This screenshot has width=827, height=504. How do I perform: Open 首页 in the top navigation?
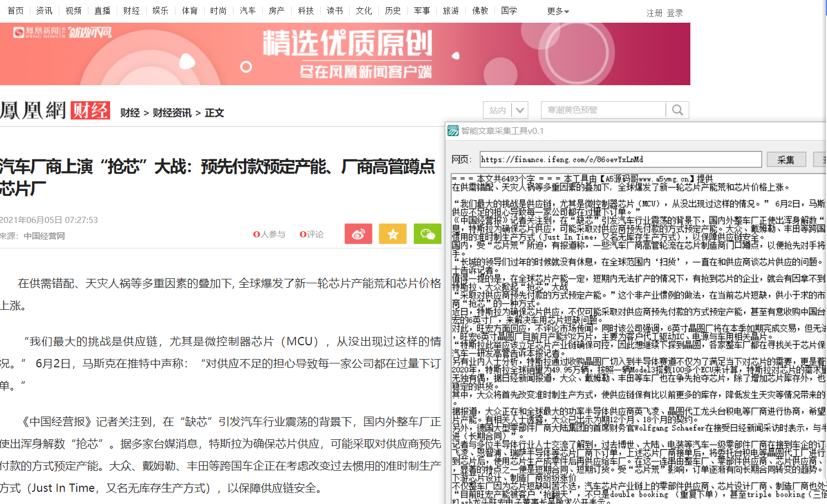click(15, 11)
